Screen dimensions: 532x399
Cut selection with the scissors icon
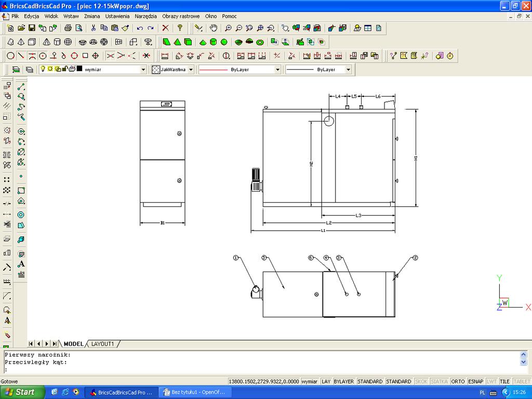(94, 28)
